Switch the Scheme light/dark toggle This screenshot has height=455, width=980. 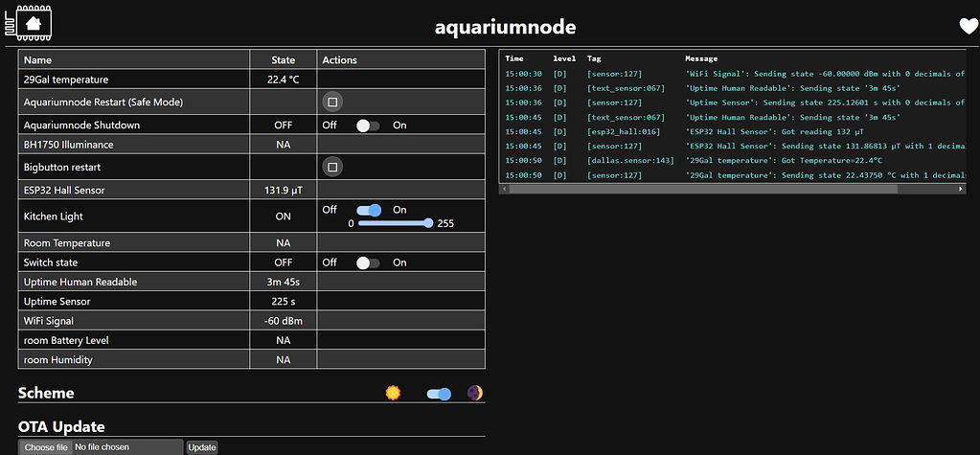[x=439, y=394]
